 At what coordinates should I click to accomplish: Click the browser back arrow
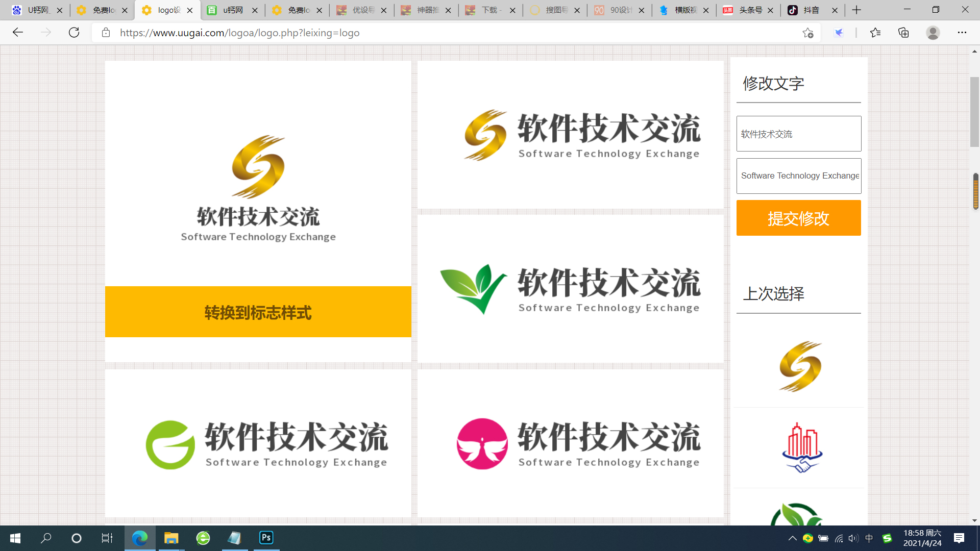click(x=18, y=33)
